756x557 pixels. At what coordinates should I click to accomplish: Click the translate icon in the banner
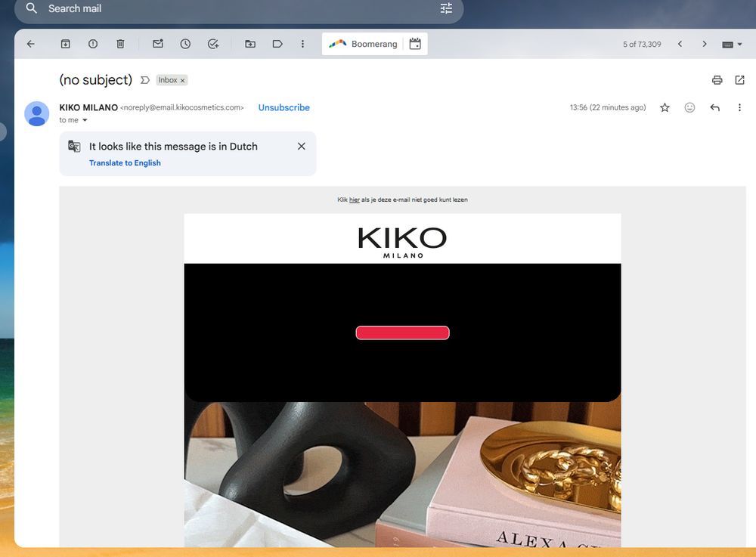tap(74, 146)
